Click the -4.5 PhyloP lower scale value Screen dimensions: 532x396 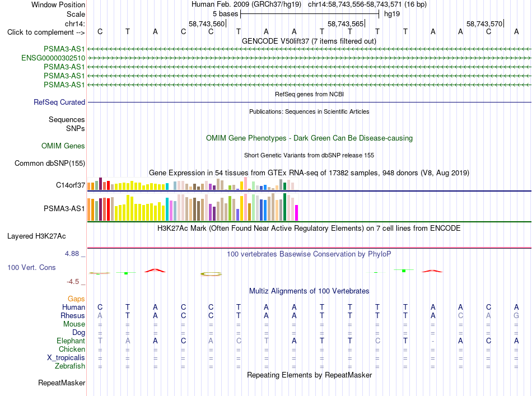click(73, 282)
